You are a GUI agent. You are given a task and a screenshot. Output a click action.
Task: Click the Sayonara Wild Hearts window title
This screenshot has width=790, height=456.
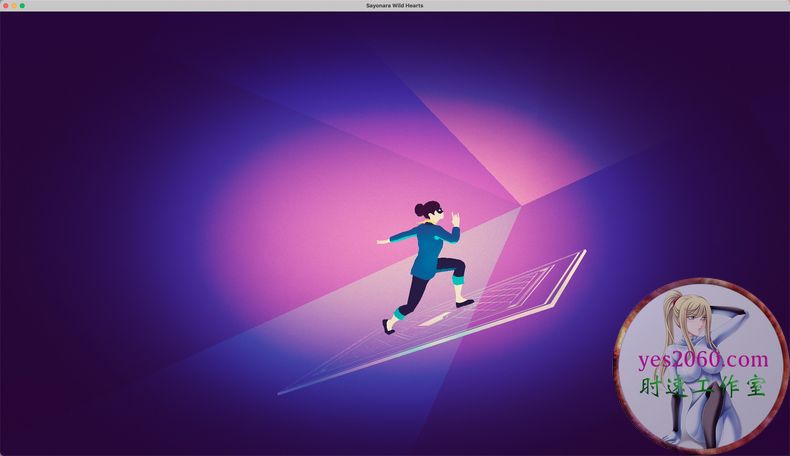coord(395,5)
